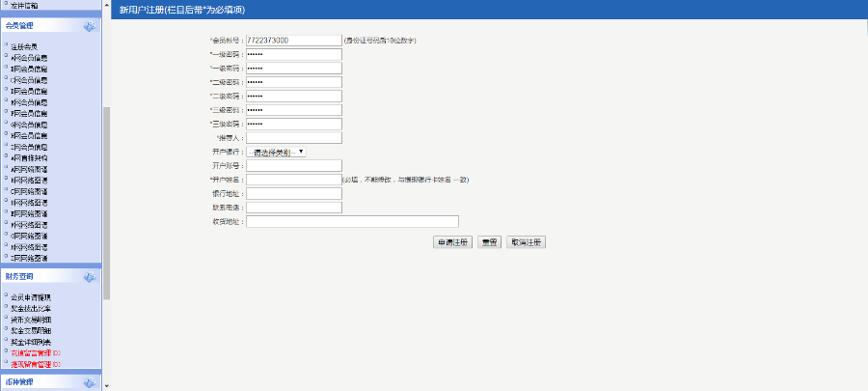The width and height of the screenshot is (868, 391).
Task: Open C网会员信息 in the sidebar
Action: coord(29,80)
